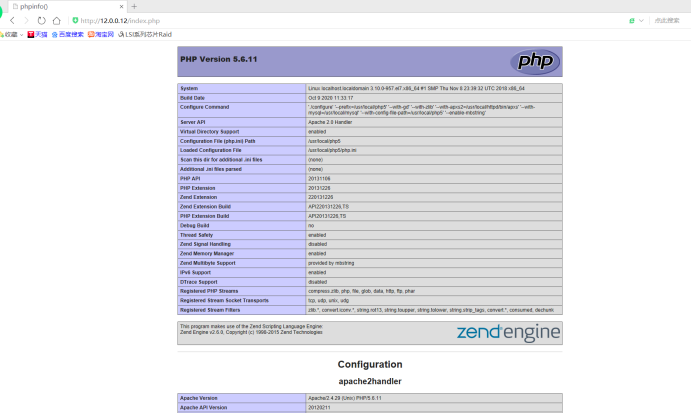The height and width of the screenshot is (414, 691).
Task: Click the apache2handler heading
Action: click(370, 381)
